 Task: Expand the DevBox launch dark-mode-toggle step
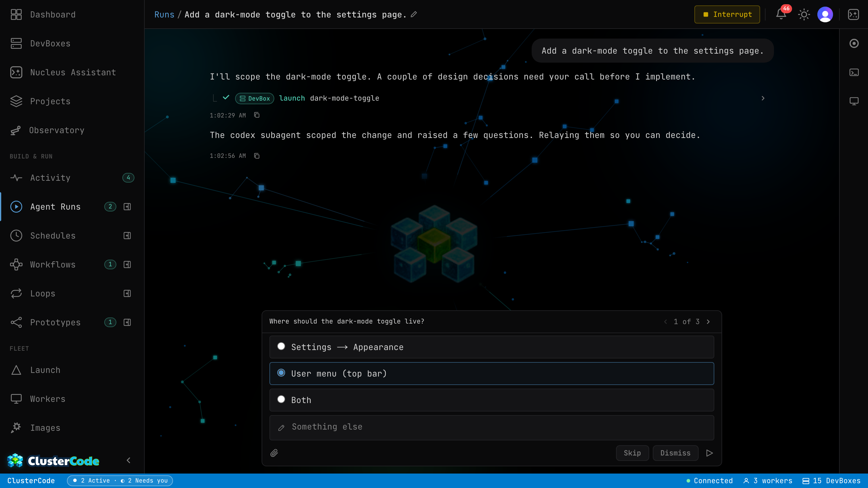(x=763, y=98)
